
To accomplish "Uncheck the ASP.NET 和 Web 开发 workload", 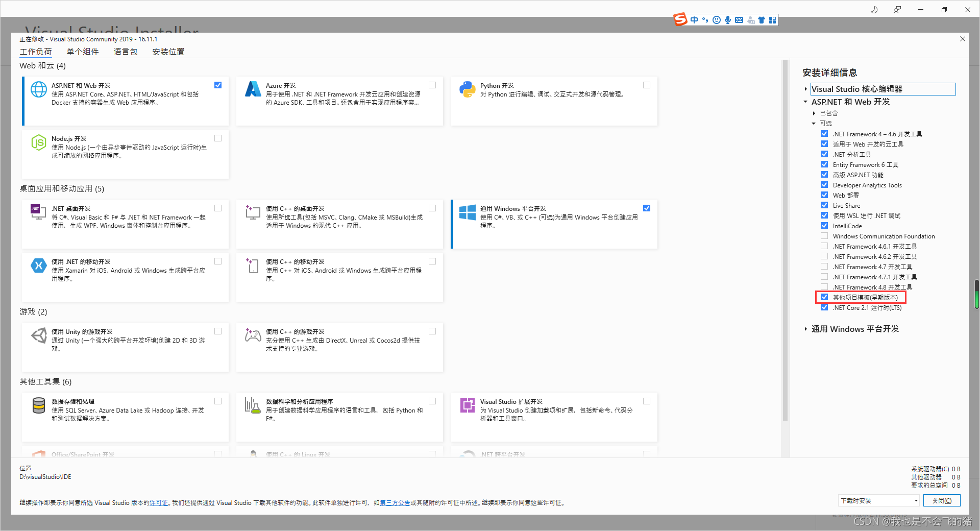I will [x=218, y=85].
